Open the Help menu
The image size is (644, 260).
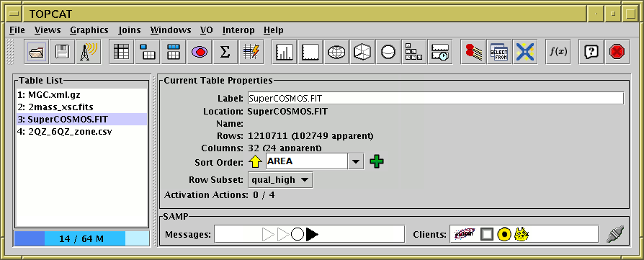274,30
